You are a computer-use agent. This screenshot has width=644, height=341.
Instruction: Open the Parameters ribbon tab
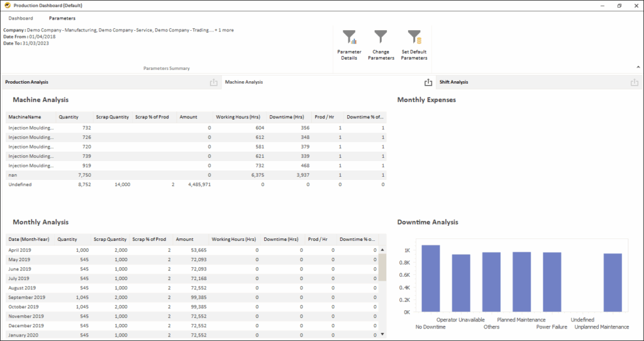point(62,18)
